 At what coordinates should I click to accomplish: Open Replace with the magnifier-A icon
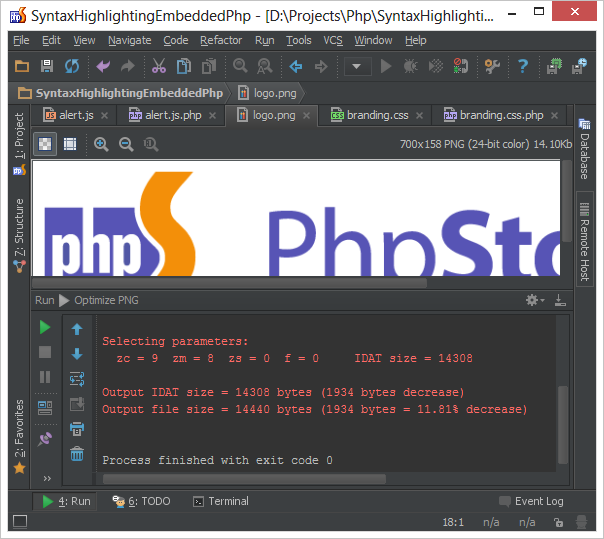pyautogui.click(x=265, y=66)
